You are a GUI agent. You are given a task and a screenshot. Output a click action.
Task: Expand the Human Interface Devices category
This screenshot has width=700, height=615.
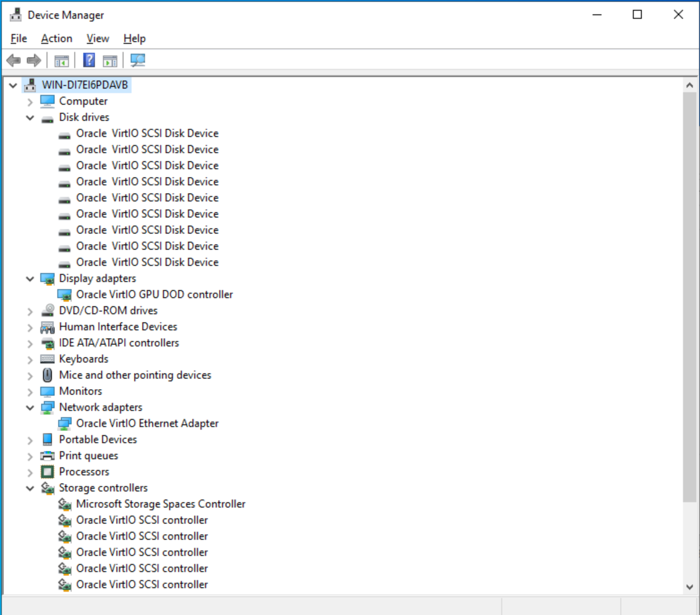(x=30, y=327)
